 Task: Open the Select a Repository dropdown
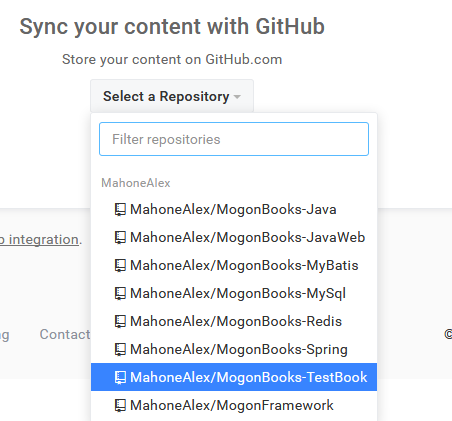172,96
